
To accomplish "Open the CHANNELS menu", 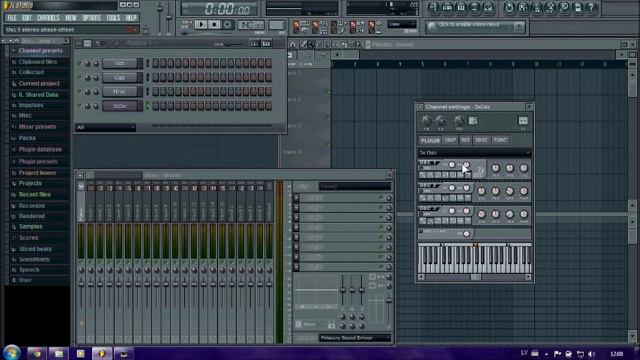I will pos(48,18).
